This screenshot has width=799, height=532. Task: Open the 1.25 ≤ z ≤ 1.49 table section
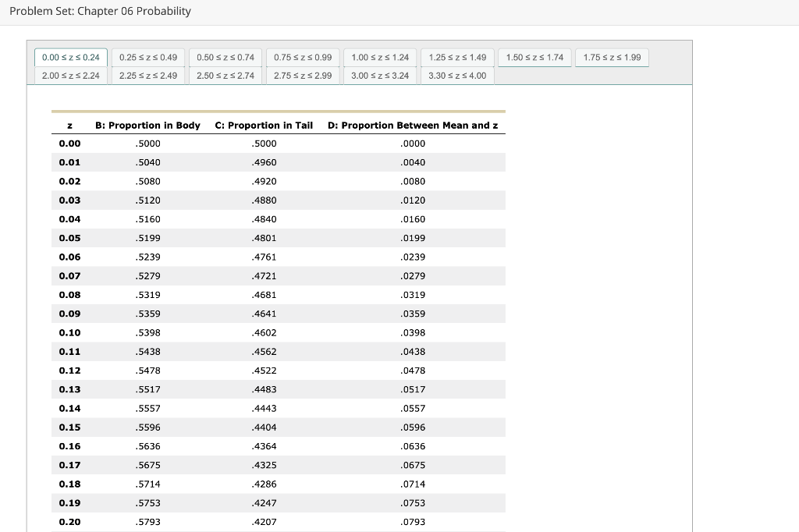(x=456, y=57)
